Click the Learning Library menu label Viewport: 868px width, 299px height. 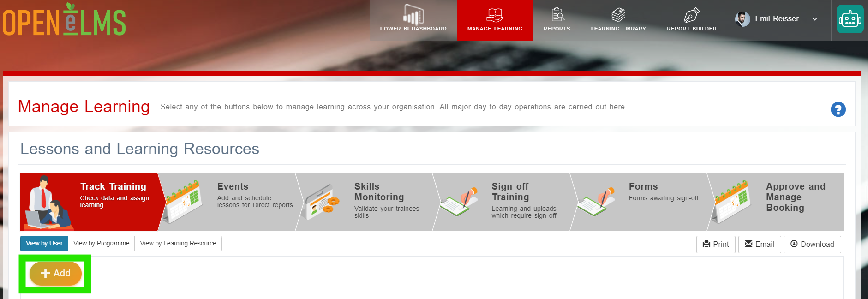[x=618, y=29]
